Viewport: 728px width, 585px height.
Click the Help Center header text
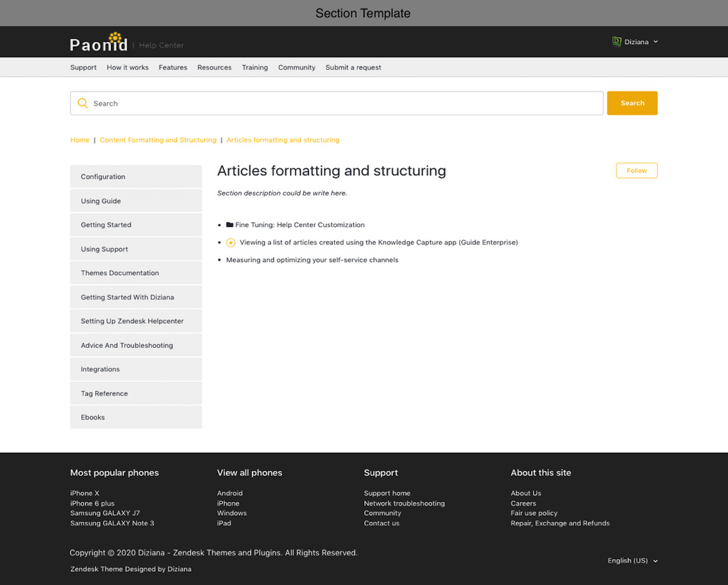pyautogui.click(x=161, y=46)
